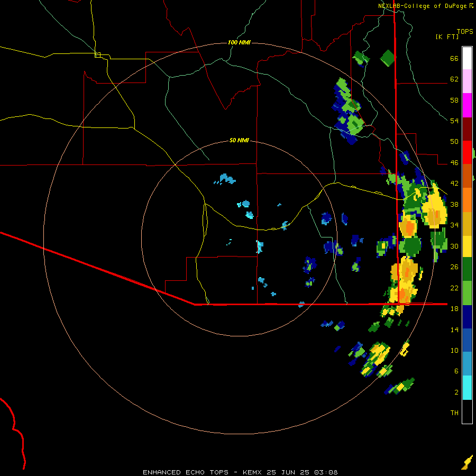Pick the dark green legend swatch
The height and width of the screenshot is (476, 476).
click(x=467, y=269)
